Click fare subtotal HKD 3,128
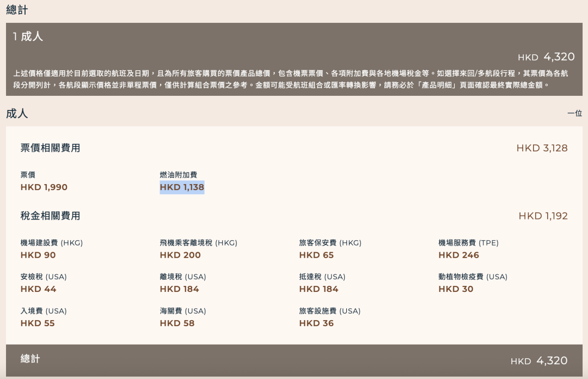Viewport: 588px width, 379px height. click(542, 148)
